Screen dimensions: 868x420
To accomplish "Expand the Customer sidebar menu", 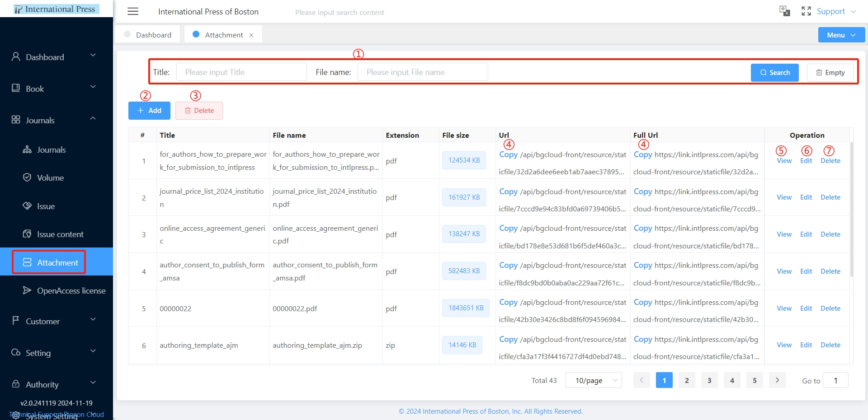I will 93,319.
